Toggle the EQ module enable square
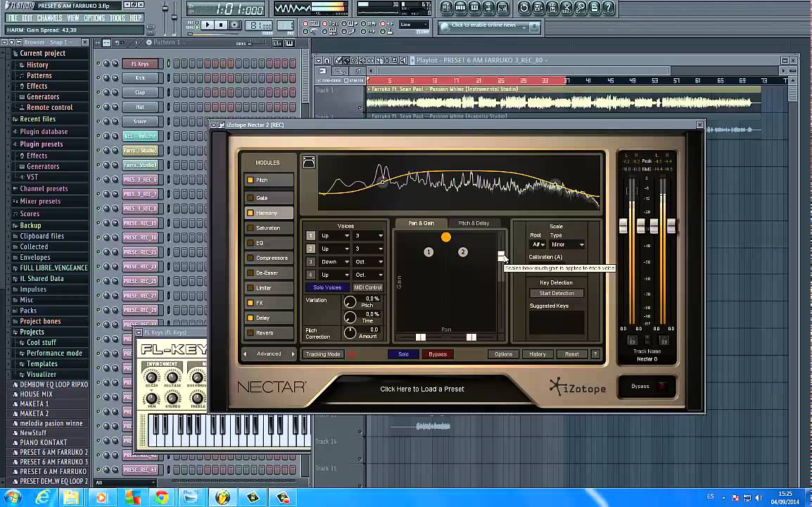This screenshot has height=507, width=812. [250, 243]
